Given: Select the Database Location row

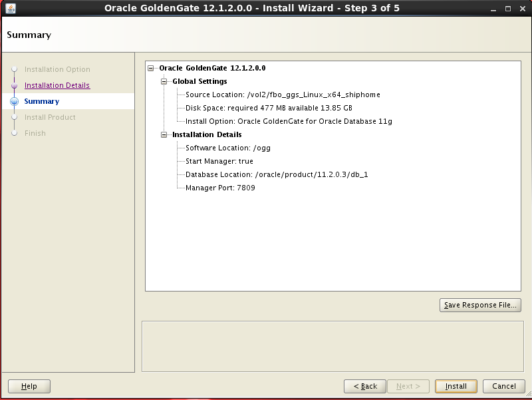Looking at the screenshot, I should pyautogui.click(x=277, y=174).
